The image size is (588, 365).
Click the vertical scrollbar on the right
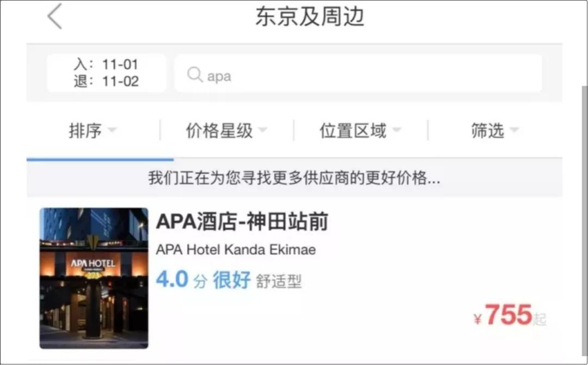[584, 221]
